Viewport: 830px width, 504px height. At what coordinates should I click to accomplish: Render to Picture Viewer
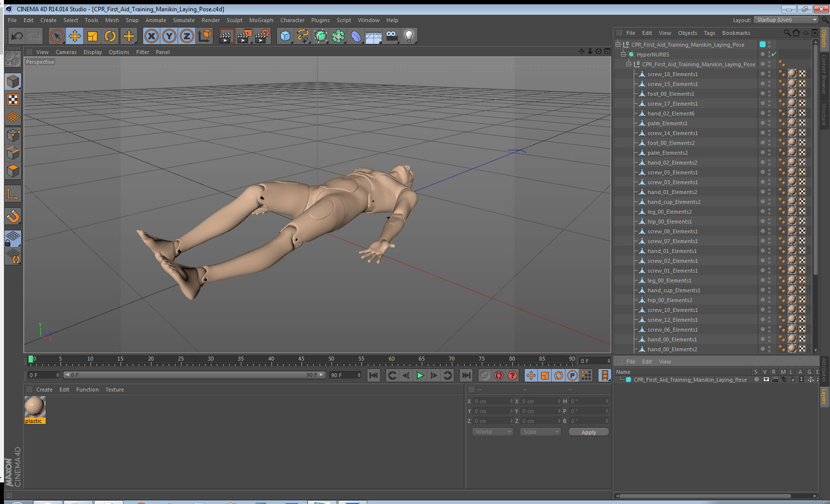[x=244, y=36]
